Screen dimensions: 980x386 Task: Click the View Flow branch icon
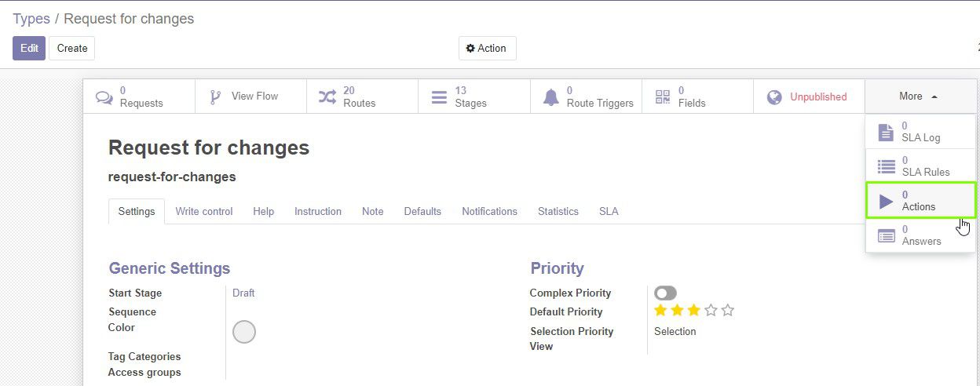tap(216, 97)
